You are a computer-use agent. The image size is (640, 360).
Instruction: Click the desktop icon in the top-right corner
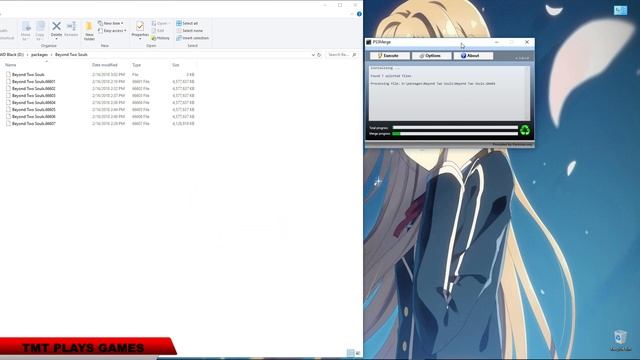pos(620,10)
